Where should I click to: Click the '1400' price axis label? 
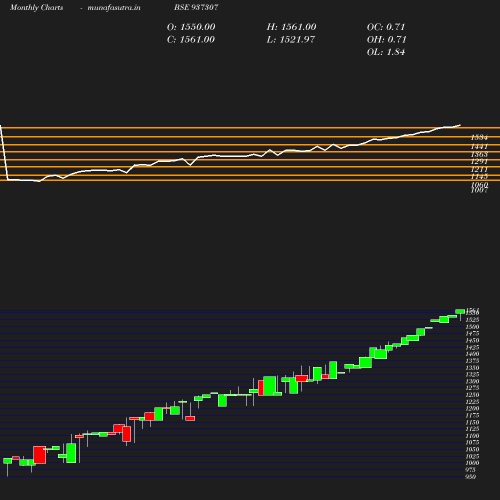[x=472, y=354]
